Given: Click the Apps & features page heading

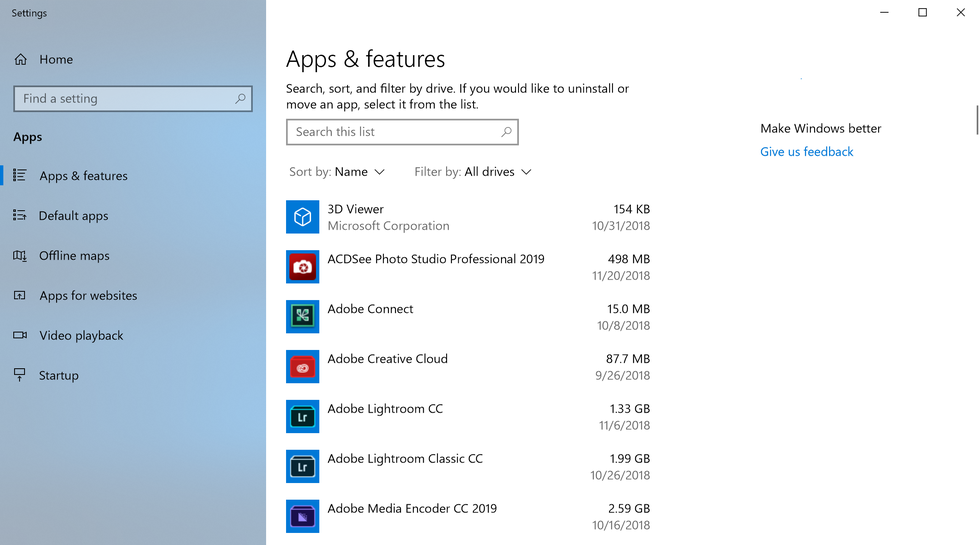Looking at the screenshot, I should [x=366, y=59].
